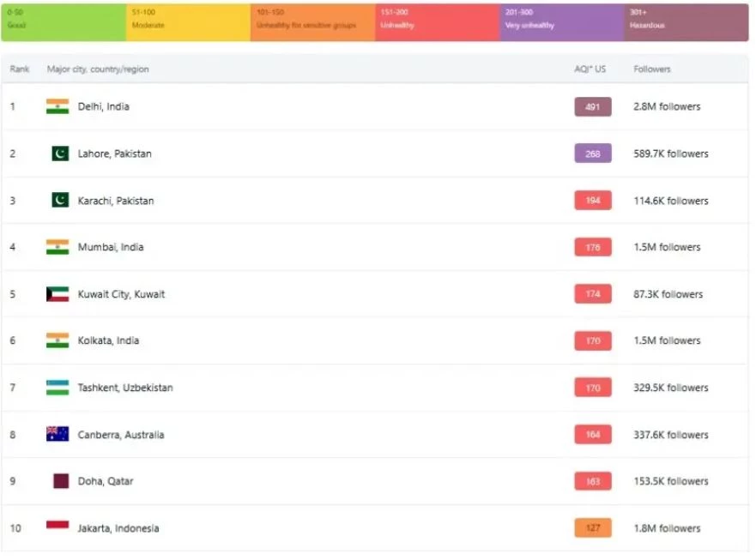Screen dimensions: 756x560
Task: Click Delhi's 2.8M followers text
Action: (x=667, y=106)
